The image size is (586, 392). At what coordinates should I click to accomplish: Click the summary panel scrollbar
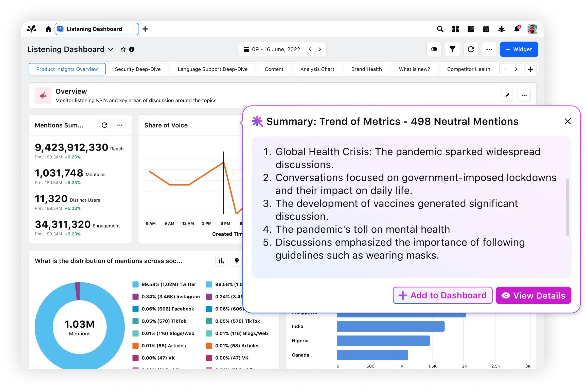[567, 207]
